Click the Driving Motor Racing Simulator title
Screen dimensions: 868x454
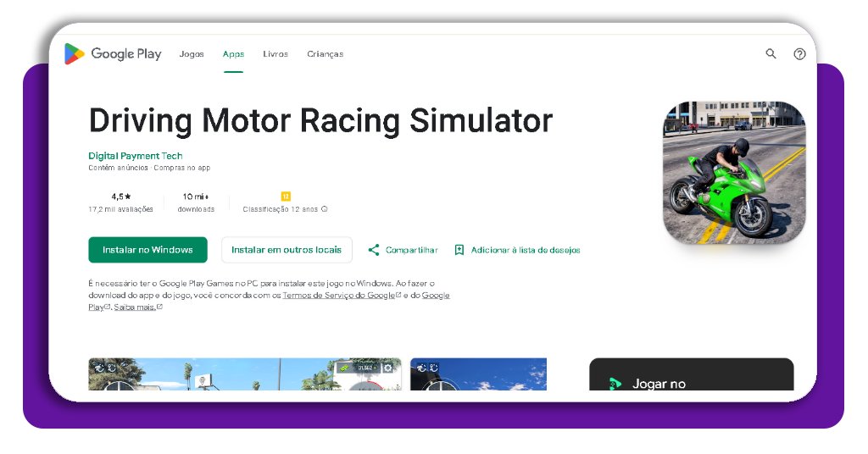click(x=320, y=120)
